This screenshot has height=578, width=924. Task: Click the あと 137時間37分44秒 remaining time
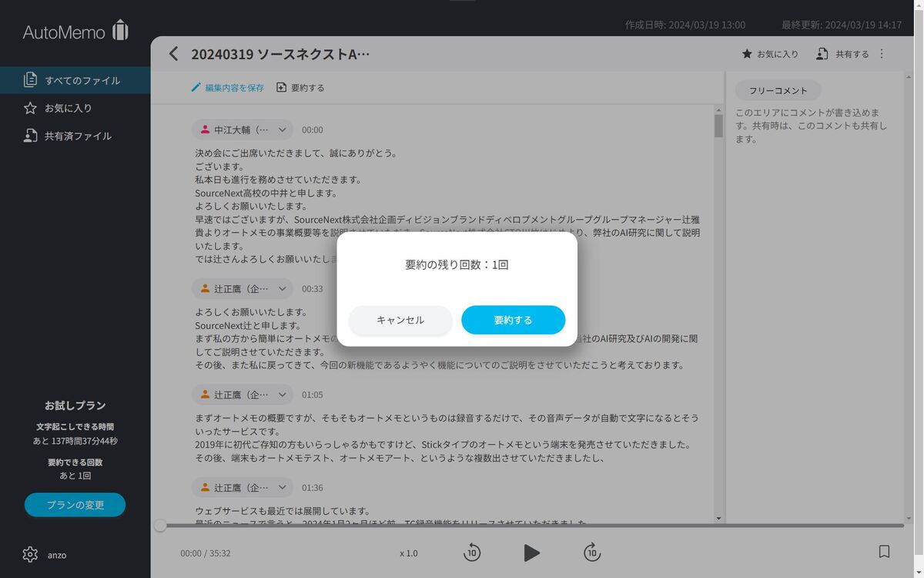click(x=75, y=441)
